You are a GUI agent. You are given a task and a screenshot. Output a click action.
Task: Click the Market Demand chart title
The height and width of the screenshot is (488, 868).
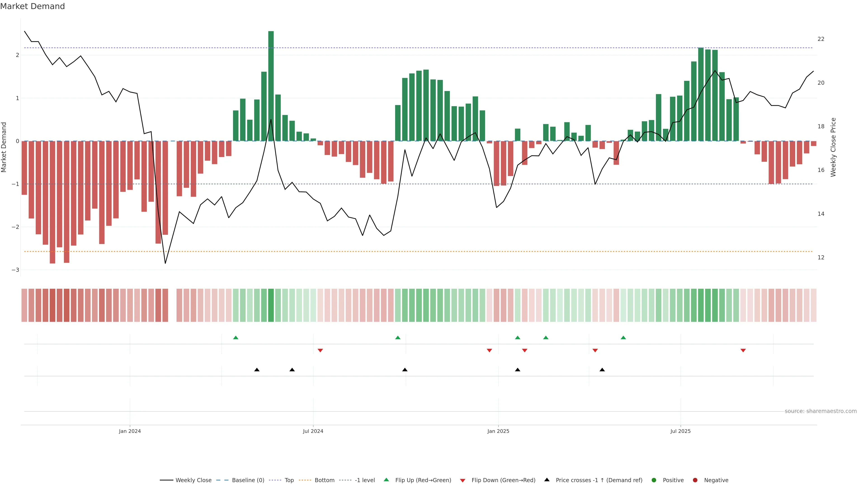33,6
